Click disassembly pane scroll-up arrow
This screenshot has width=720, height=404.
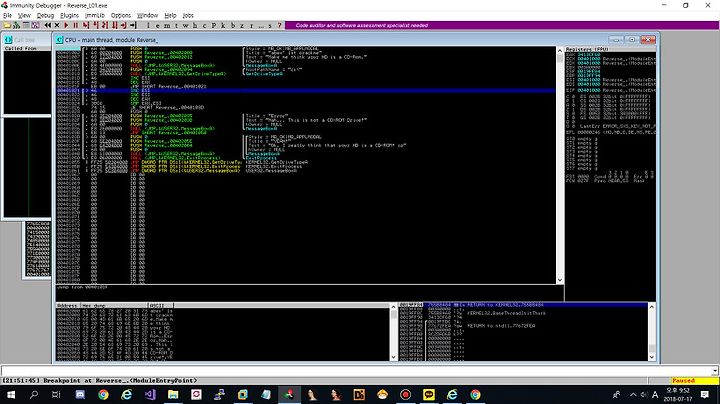coord(560,50)
